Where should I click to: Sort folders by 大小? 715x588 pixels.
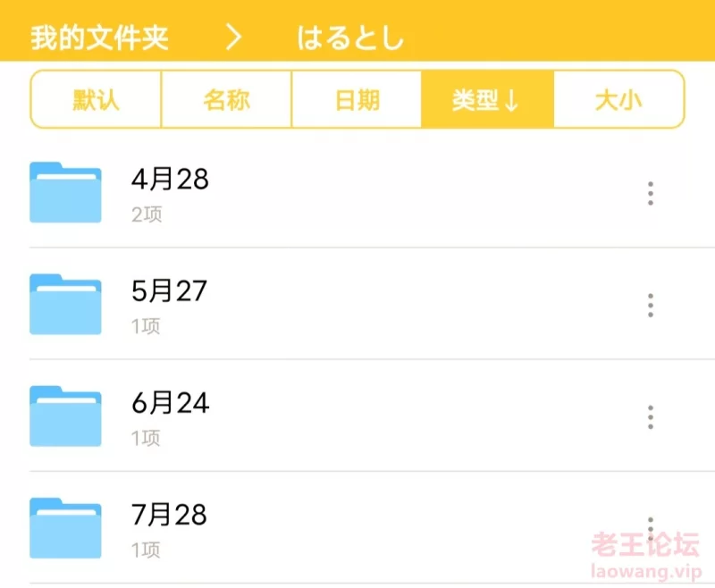coord(618,99)
